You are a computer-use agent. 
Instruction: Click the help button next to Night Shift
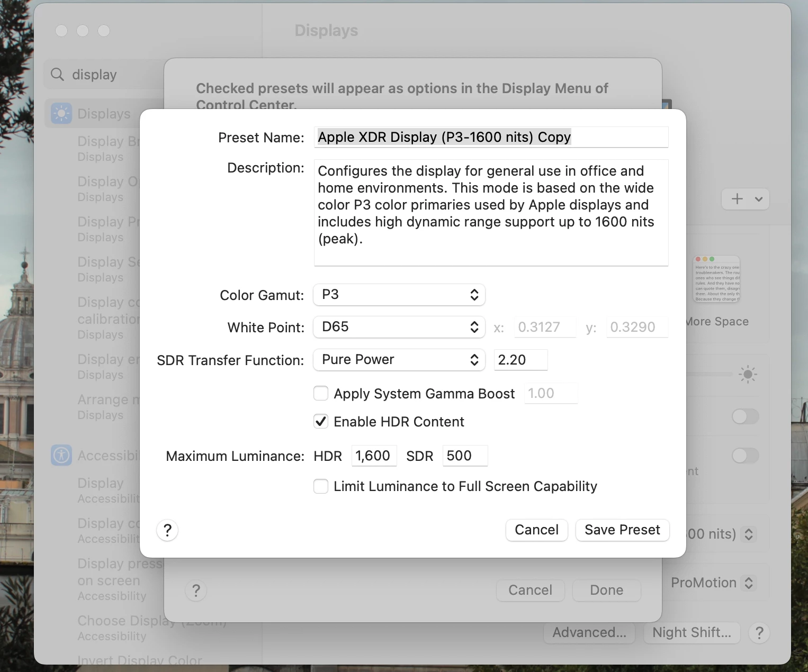tap(759, 633)
